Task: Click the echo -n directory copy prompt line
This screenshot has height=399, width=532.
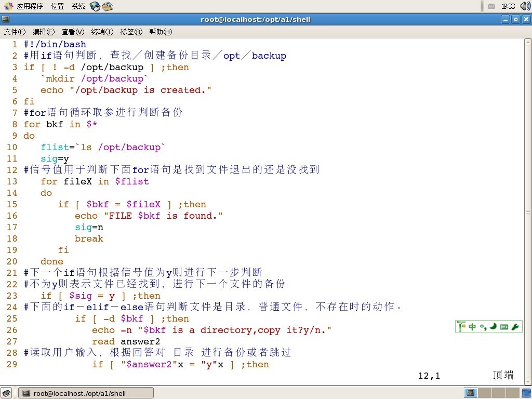Action: 212,330
